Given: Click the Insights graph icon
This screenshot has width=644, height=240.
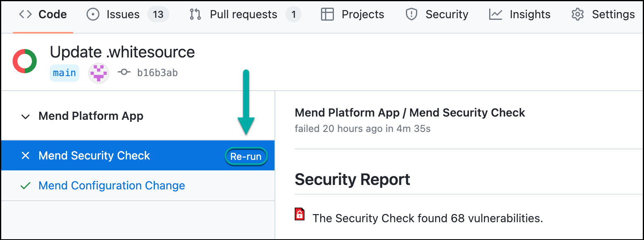Looking at the screenshot, I should [x=495, y=15].
